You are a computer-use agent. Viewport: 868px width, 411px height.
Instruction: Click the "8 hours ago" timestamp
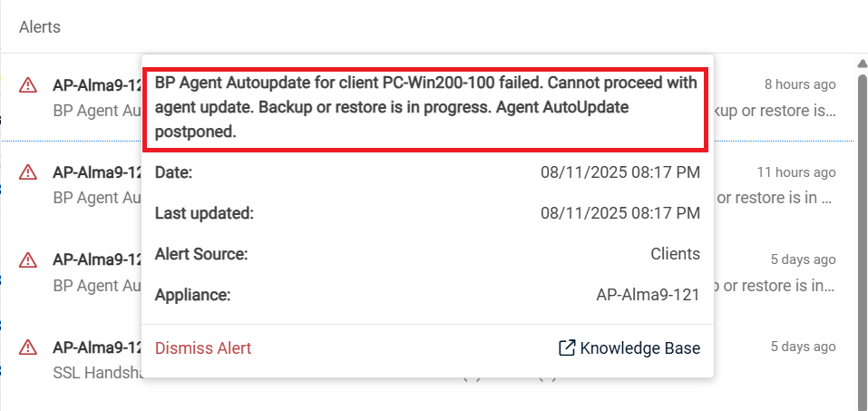point(800,84)
